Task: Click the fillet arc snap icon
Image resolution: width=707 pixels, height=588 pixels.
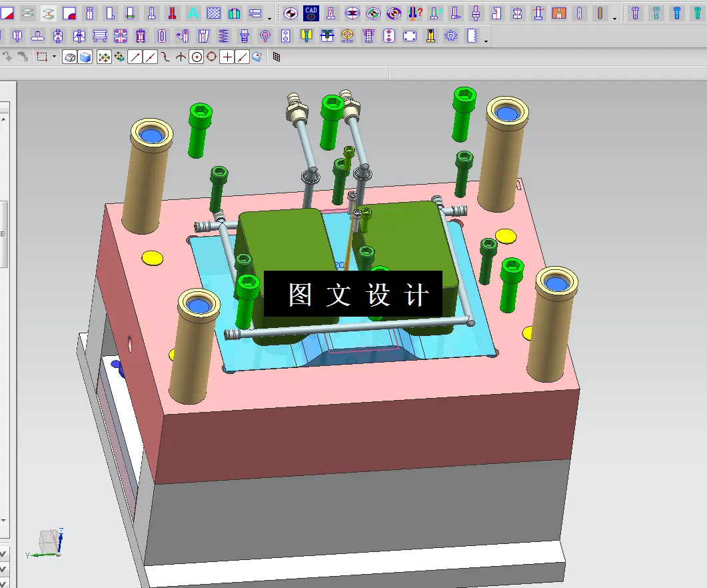Action: coord(166,57)
